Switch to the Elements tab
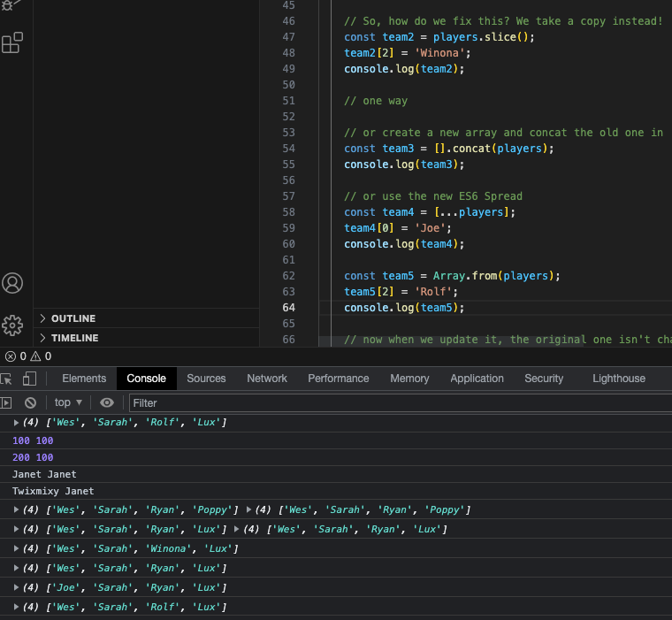This screenshot has width=672, height=620. coord(84,379)
